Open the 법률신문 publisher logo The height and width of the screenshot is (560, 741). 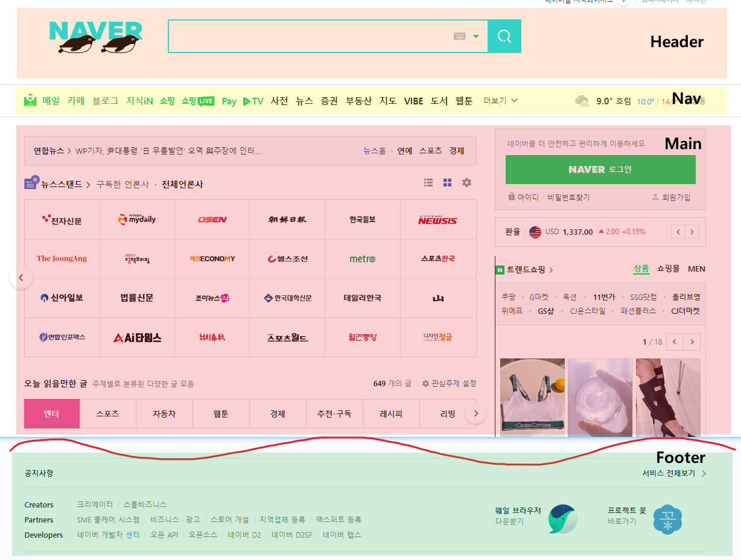click(x=137, y=298)
